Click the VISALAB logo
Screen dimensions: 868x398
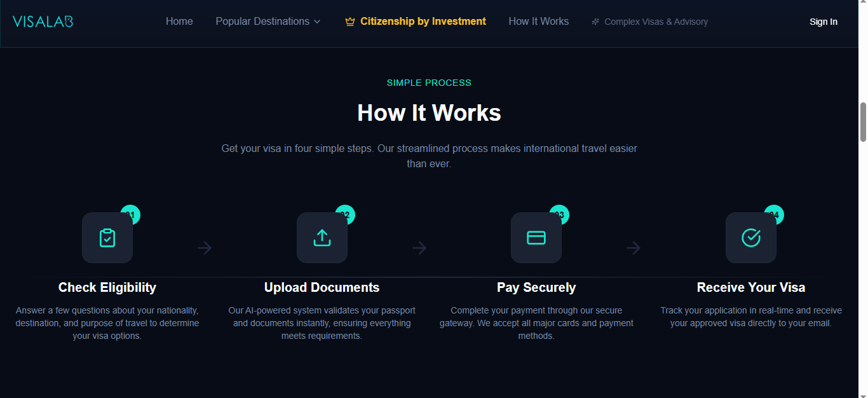click(x=43, y=22)
